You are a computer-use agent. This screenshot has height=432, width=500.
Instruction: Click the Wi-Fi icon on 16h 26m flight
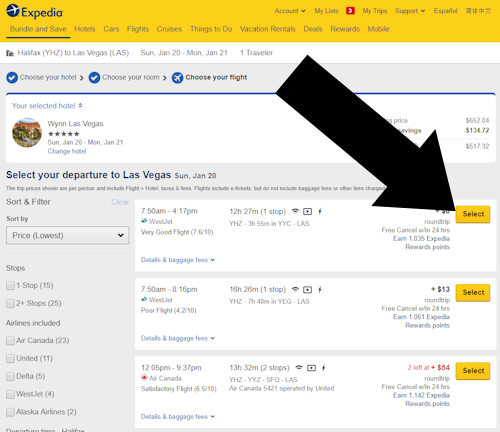[x=295, y=290]
